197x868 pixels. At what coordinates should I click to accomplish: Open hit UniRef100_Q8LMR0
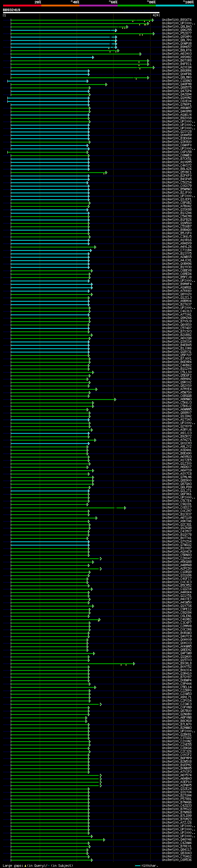[177, 78]
